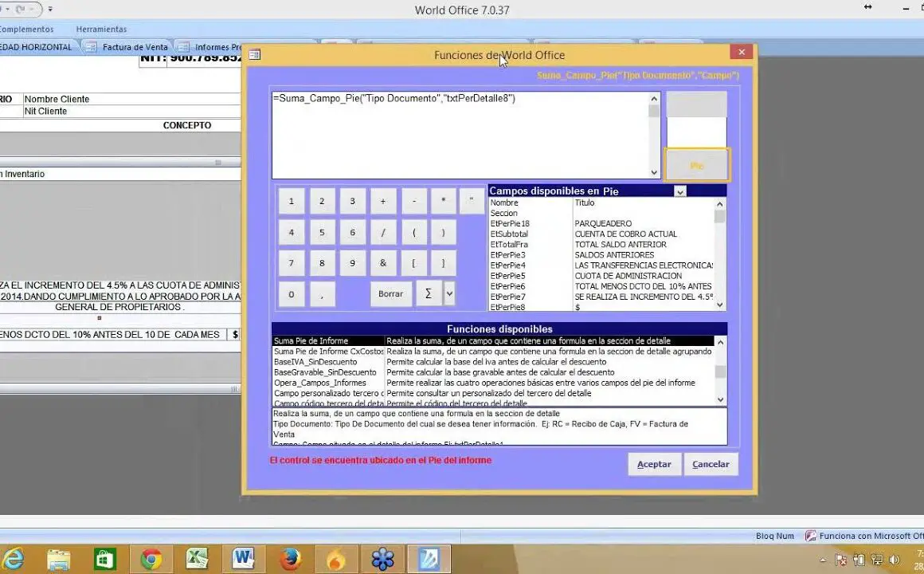
Task: Click keypad digit 0
Action: (291, 294)
